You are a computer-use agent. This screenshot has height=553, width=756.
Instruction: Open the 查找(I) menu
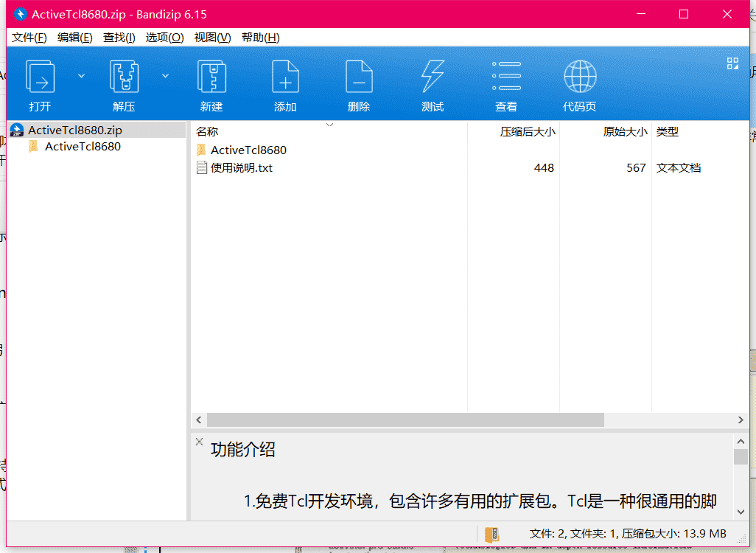pos(119,38)
